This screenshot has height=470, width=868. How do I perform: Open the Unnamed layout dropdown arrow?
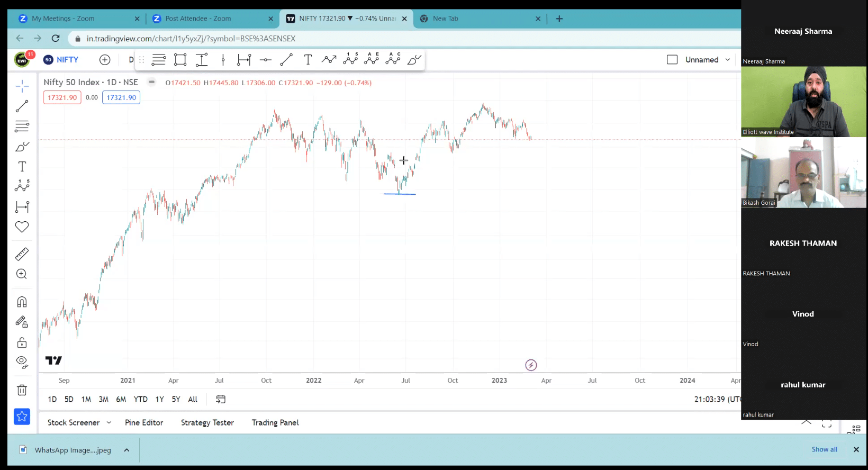[x=728, y=60]
